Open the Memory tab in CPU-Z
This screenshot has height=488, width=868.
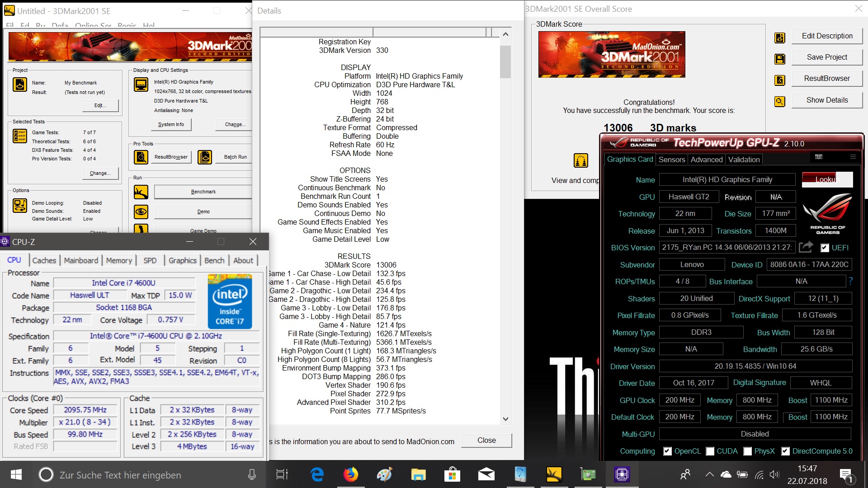point(119,260)
